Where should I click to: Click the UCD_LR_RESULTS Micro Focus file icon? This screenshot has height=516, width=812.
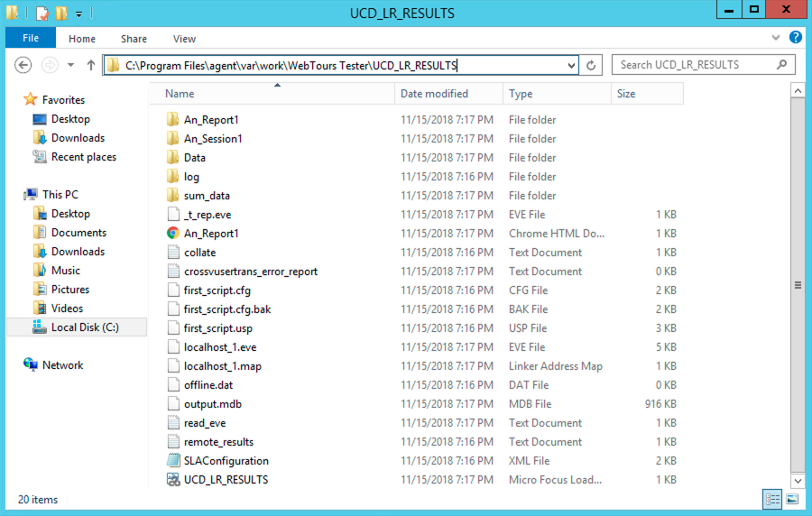[x=173, y=479]
